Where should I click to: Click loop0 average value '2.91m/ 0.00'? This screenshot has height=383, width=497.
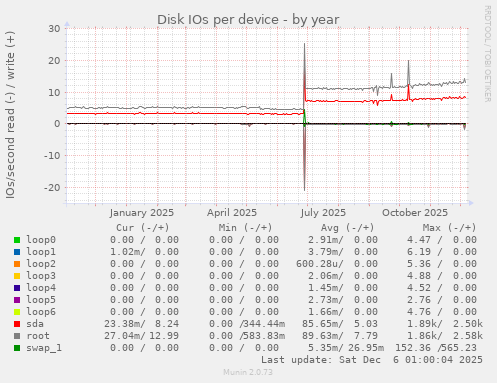point(343,240)
